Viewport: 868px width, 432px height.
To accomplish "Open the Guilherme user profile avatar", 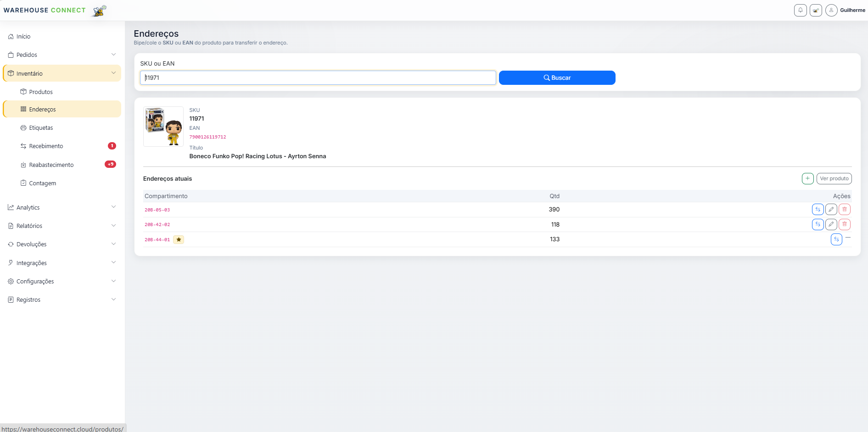I will coord(831,10).
